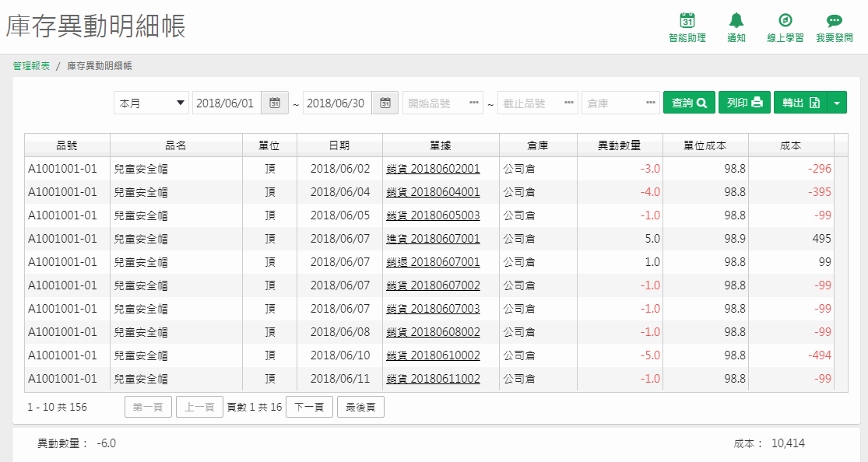Open the 開始品號 lookup ellipsis icon
The height and width of the screenshot is (462, 868).
(x=474, y=103)
